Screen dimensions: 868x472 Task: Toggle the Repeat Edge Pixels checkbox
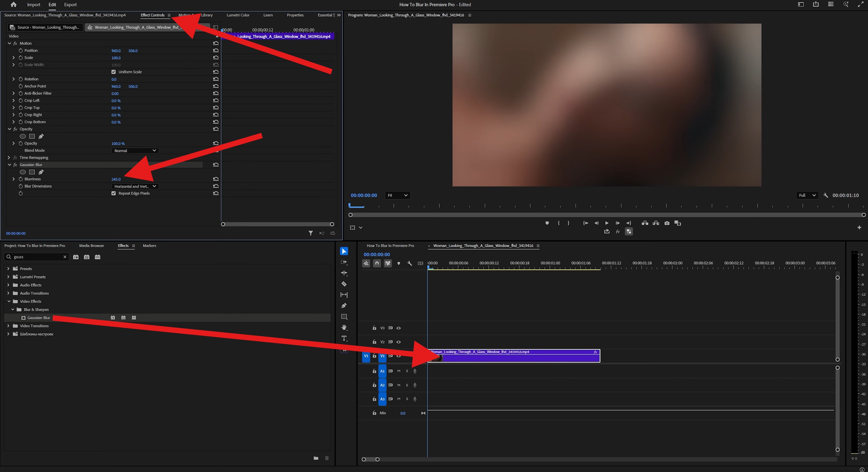coord(114,193)
